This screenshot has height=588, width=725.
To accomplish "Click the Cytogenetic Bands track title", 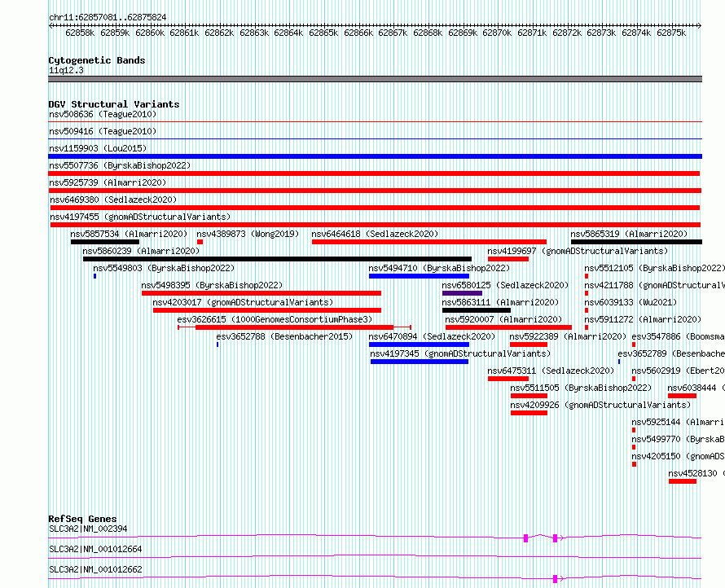I will point(97,60).
